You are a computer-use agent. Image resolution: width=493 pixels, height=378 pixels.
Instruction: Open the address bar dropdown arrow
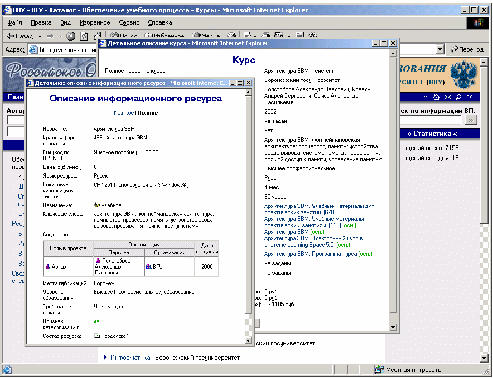click(440, 49)
